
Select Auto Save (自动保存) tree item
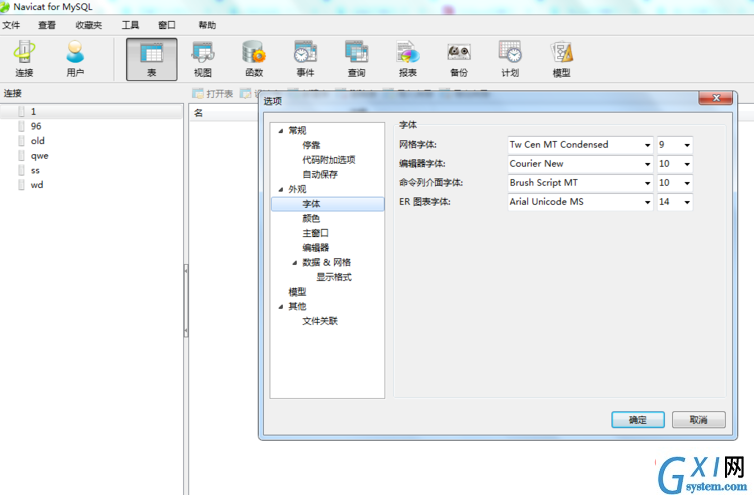click(320, 174)
